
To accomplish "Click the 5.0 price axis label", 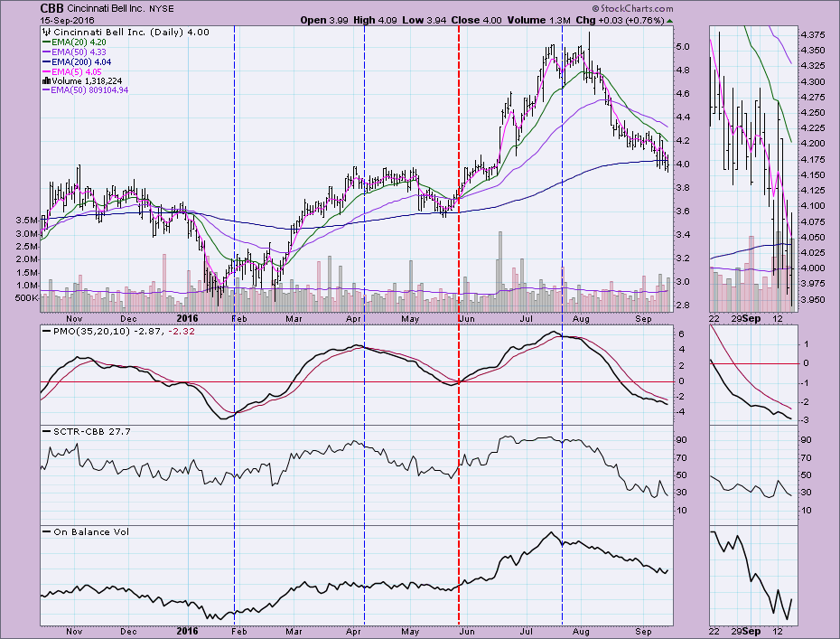I will [684, 47].
